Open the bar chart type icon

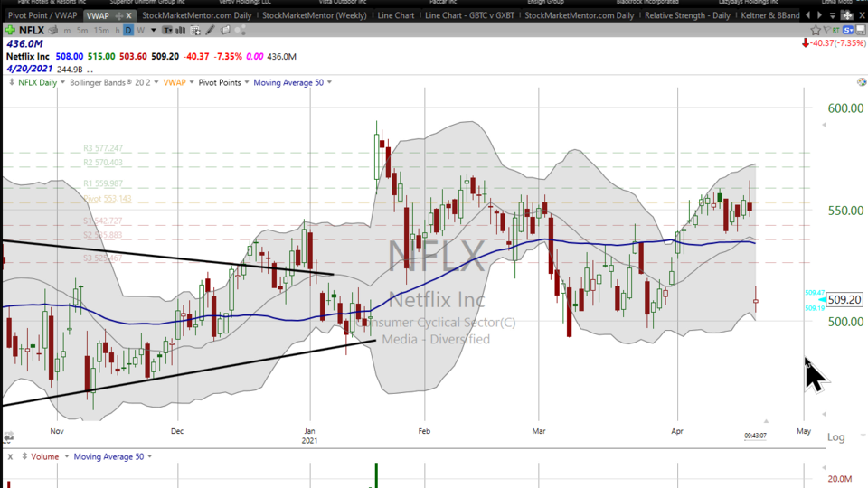183,30
